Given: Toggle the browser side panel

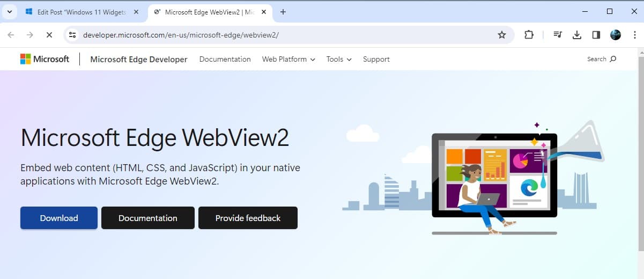Looking at the screenshot, I should 596,35.
